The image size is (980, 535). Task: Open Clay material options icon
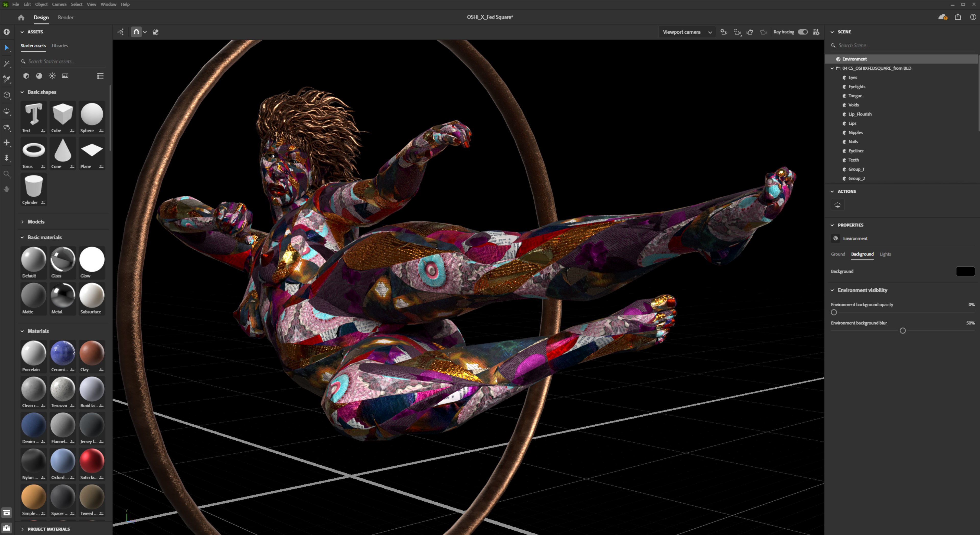(101, 370)
